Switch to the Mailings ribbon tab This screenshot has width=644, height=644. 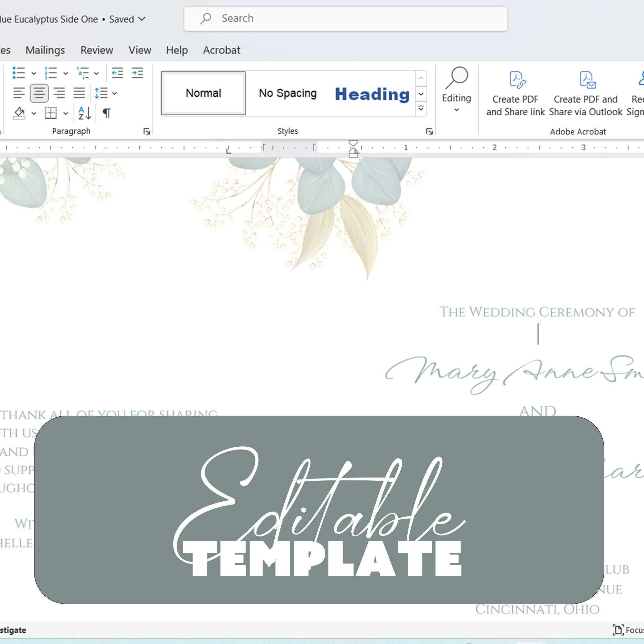(x=45, y=50)
